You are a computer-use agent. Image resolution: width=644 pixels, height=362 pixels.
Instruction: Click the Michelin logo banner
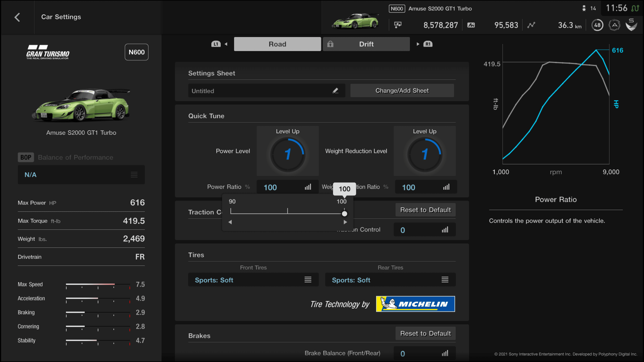coord(415,304)
